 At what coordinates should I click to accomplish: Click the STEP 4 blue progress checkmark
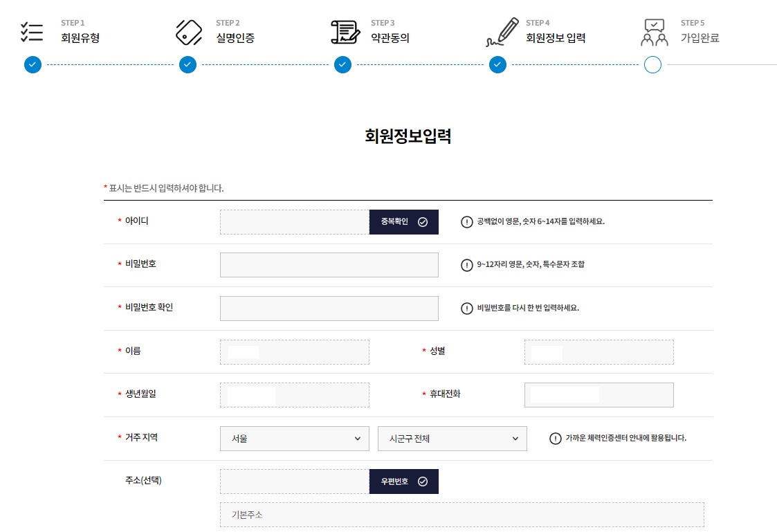coord(497,64)
